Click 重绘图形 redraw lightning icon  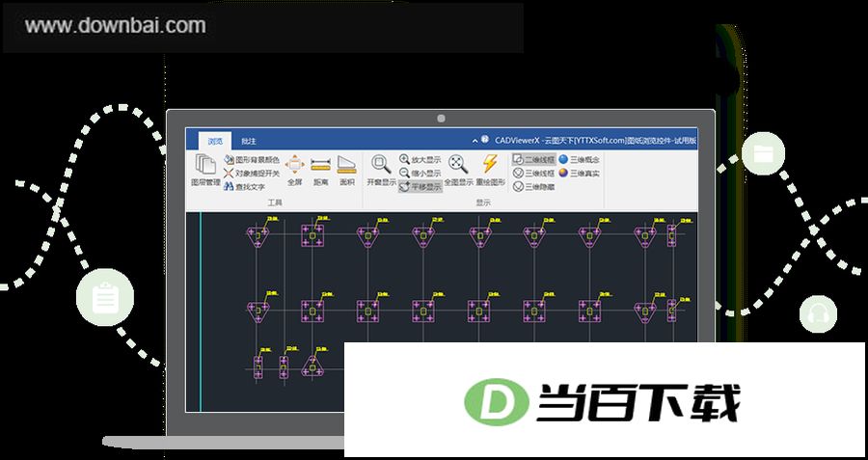(491, 170)
